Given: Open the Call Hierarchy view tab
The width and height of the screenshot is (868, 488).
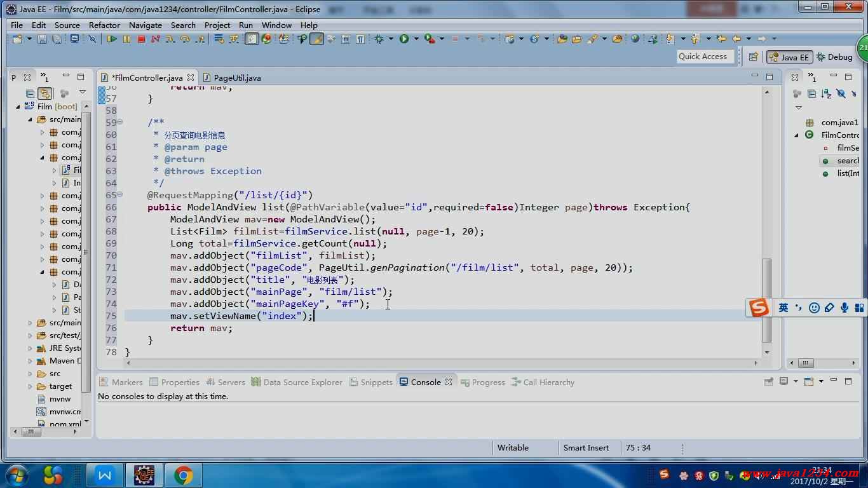Looking at the screenshot, I should pyautogui.click(x=543, y=382).
